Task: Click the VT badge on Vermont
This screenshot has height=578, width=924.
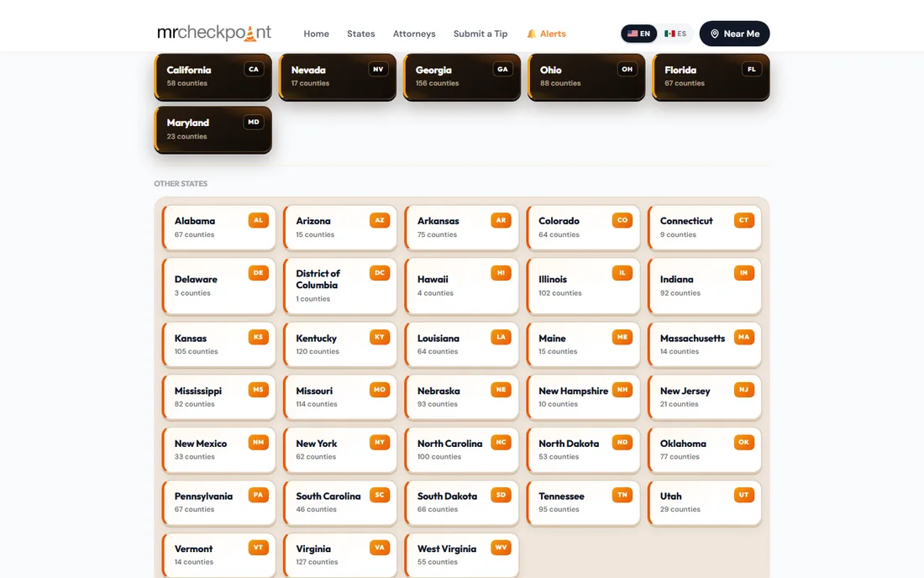Action: pos(258,548)
